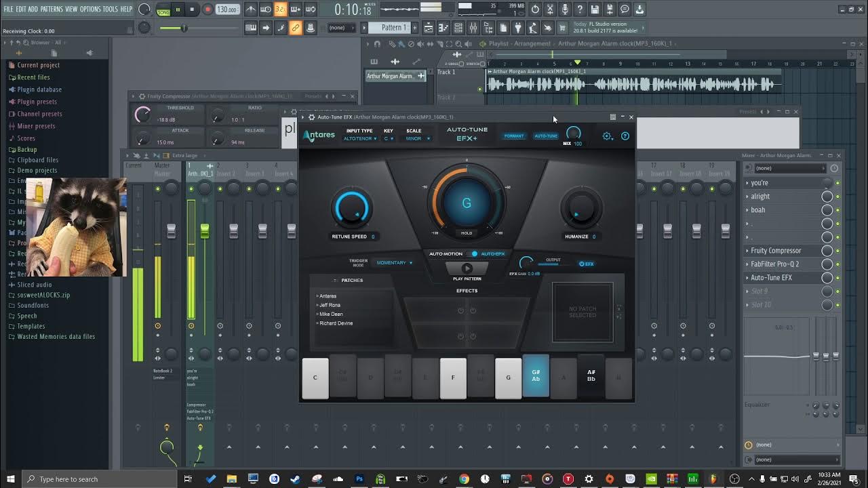The width and height of the screenshot is (868, 488).
Task: Open the Piano roll view icon
Action: (x=443, y=28)
